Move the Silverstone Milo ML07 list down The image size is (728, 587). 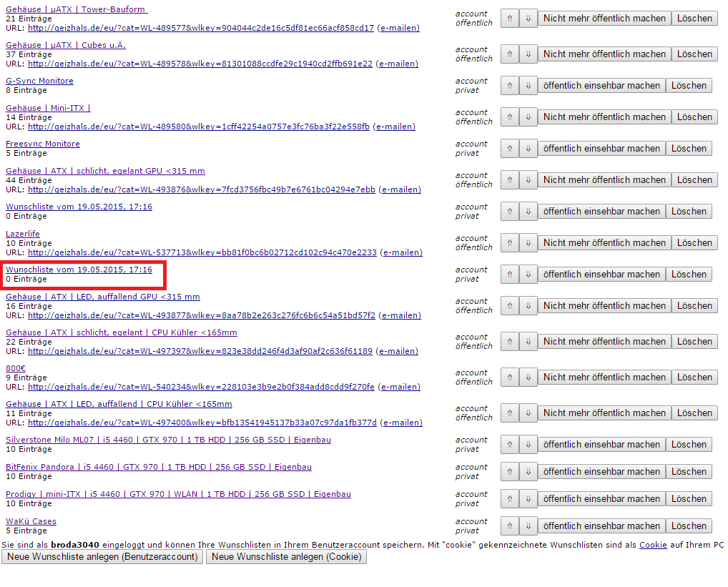click(x=528, y=445)
